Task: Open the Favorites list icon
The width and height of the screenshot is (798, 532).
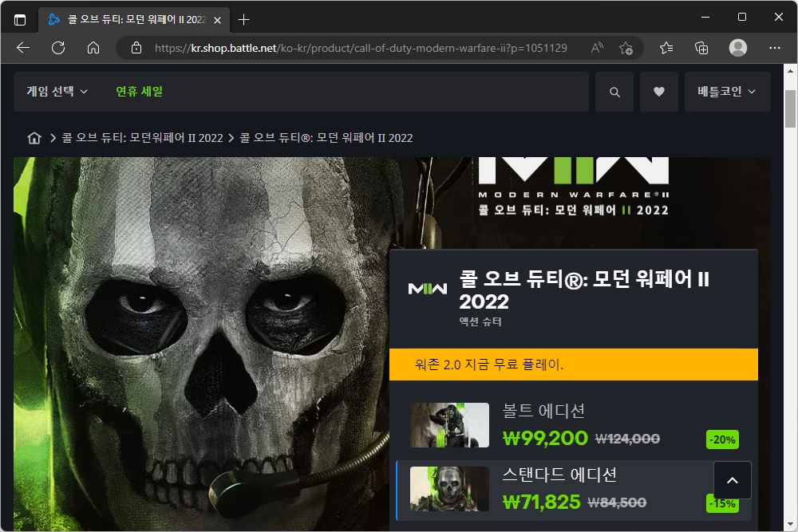Action: tap(666, 48)
